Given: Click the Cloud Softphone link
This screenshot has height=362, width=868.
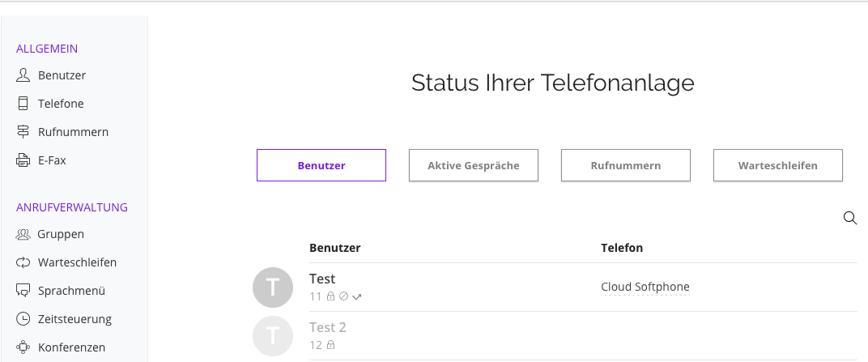Looking at the screenshot, I should coord(645,287).
